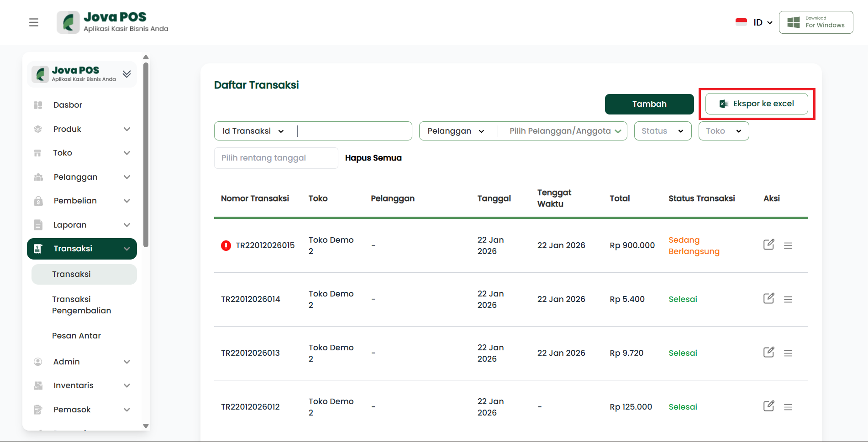Click the red warning icon beside TR22012026015

pyautogui.click(x=226, y=246)
